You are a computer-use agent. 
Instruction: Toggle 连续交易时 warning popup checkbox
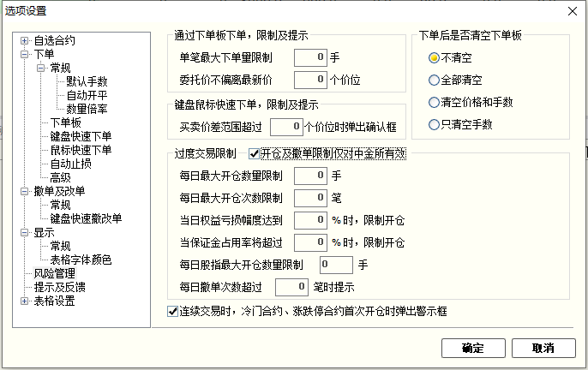[x=172, y=312]
